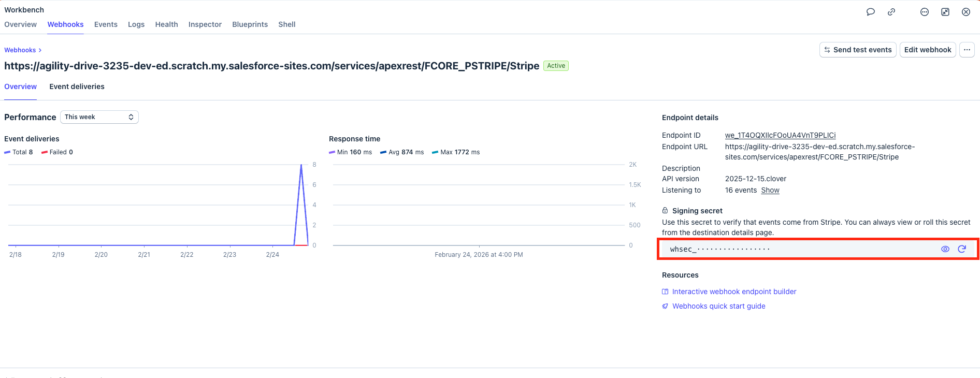Click the book icon beside endpoint builder
This screenshot has width=980, height=378.
665,292
